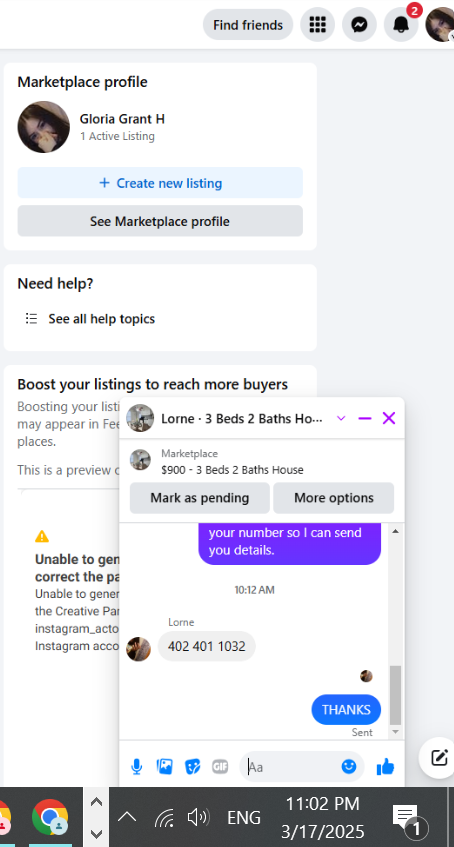Expand chat settings chevron next to Lorne
This screenshot has height=847, width=454.
coord(341,418)
